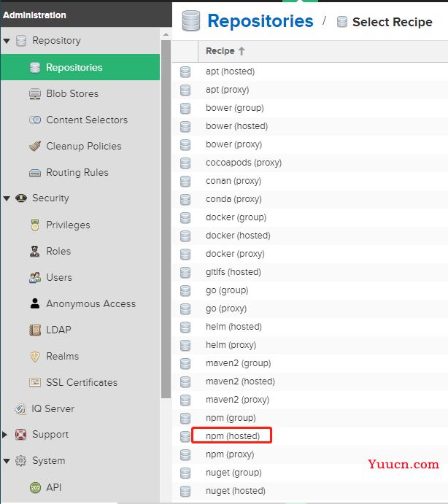Viewport: 448px width, 504px height.
Task: Click the large Repositories header database icon
Action: (x=191, y=21)
